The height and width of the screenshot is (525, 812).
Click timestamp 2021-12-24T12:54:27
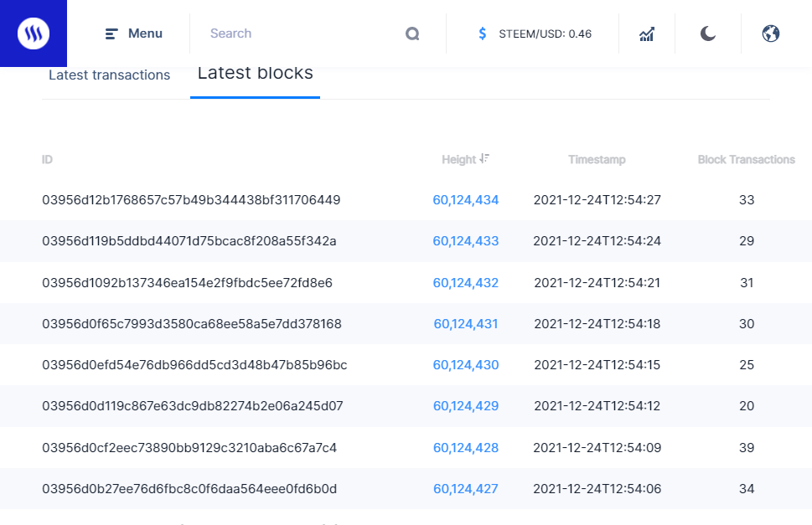(x=597, y=200)
